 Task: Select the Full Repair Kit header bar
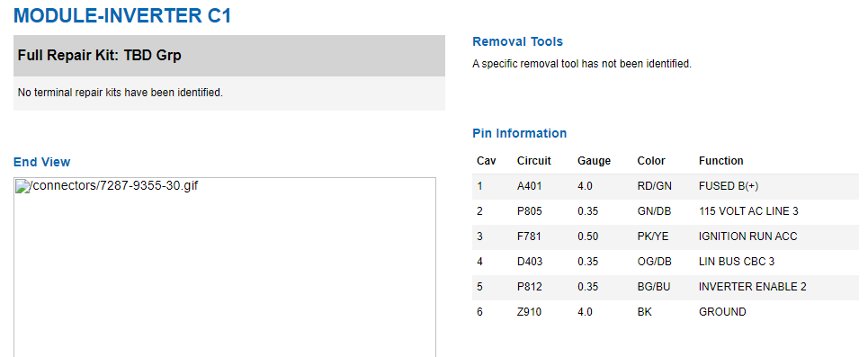pos(229,56)
